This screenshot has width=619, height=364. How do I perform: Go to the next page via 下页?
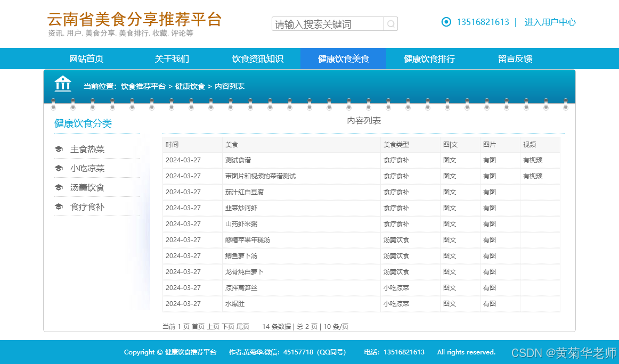point(226,326)
